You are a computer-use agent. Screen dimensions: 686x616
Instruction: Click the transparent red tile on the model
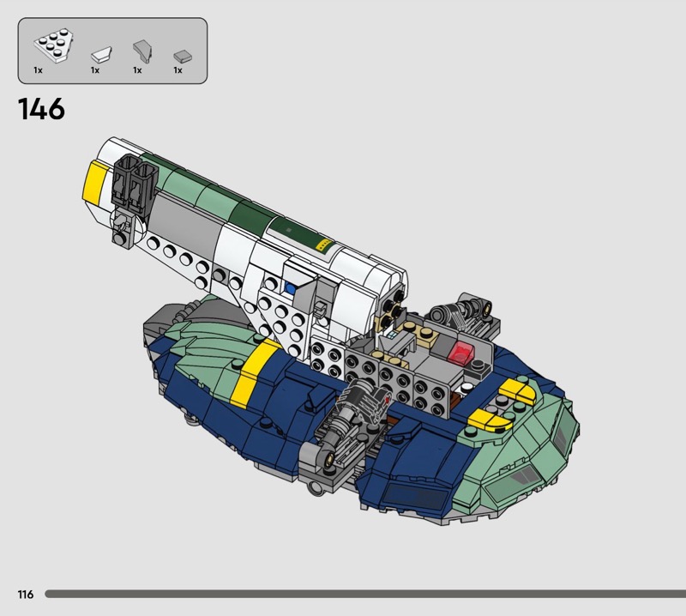click(462, 350)
